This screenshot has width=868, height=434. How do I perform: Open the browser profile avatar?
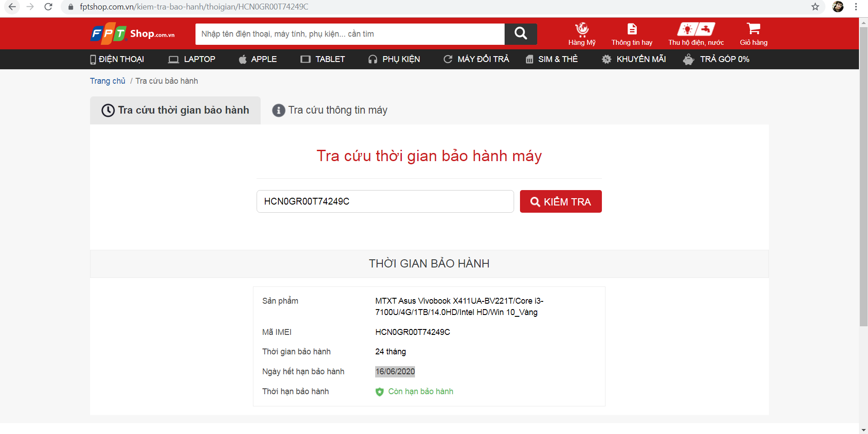point(838,7)
